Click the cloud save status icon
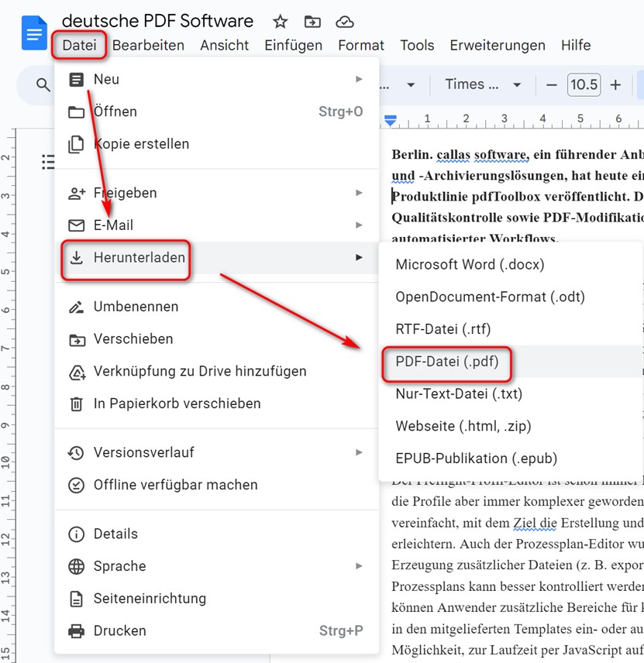Image resolution: width=644 pixels, height=663 pixels. point(344,22)
